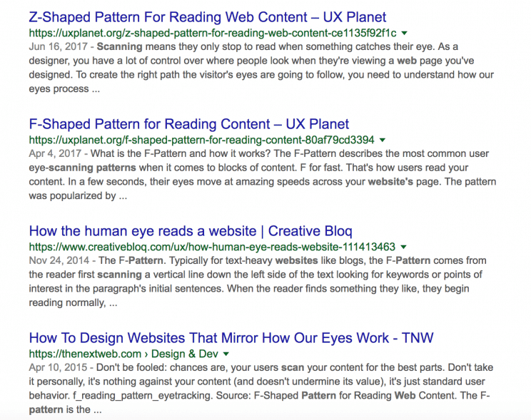Expand the dropdown arrow beside thenextweb.com Design & Dev
This screenshot has height=420, width=531.
click(x=226, y=354)
